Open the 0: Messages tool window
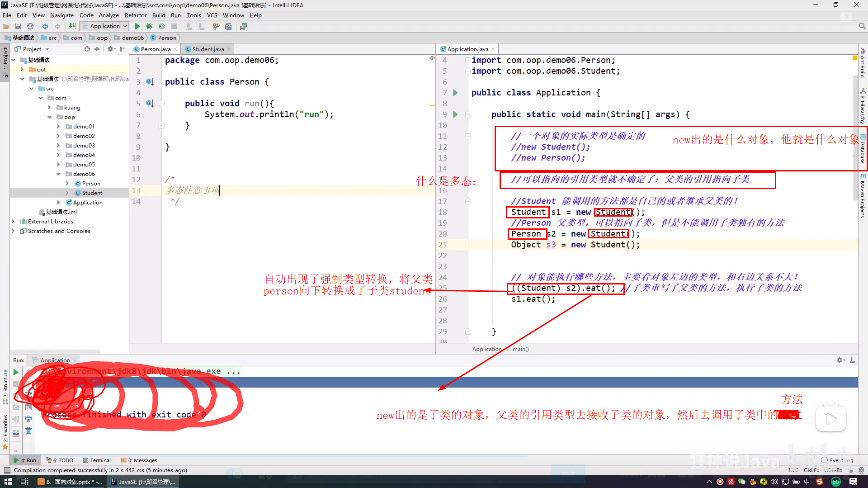The image size is (868, 488). coord(139,460)
